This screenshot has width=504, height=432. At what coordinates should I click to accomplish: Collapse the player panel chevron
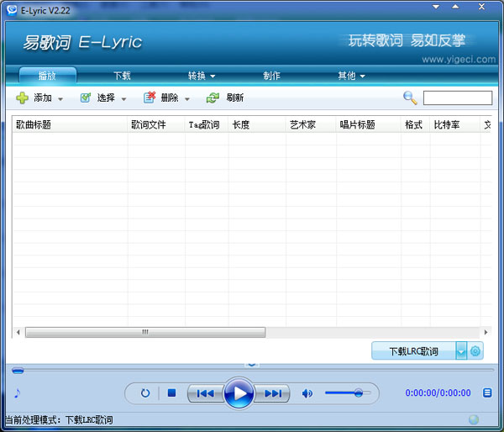click(x=252, y=365)
